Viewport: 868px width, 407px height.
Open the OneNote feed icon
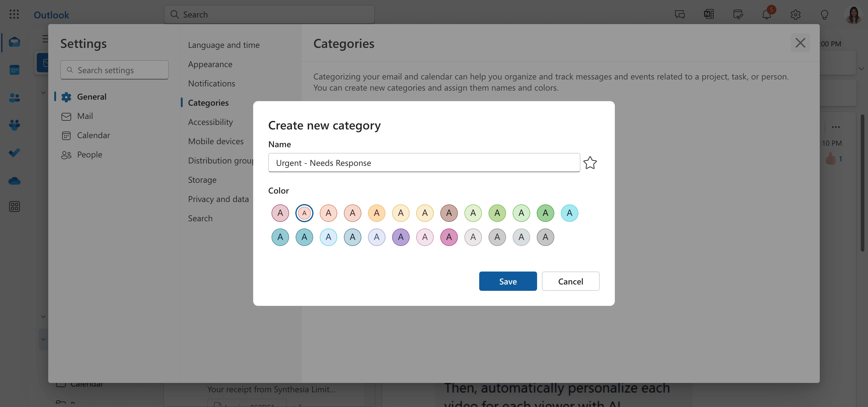[x=709, y=14]
